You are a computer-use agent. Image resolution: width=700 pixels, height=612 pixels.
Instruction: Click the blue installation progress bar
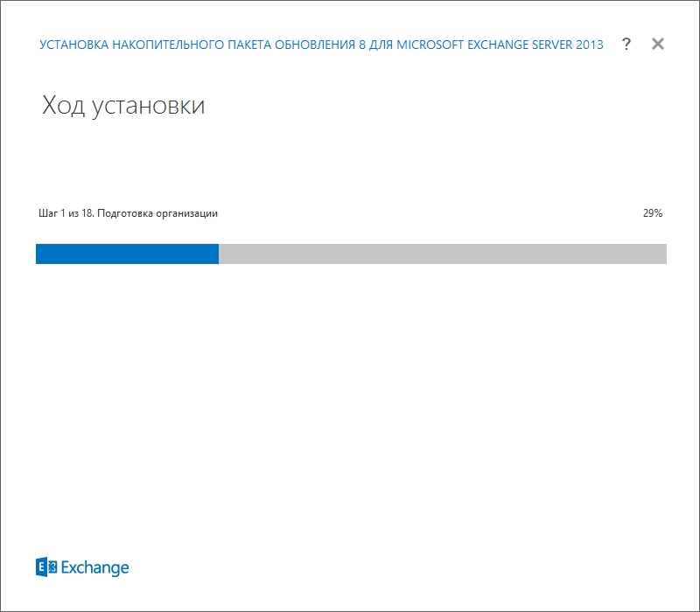coord(351,254)
